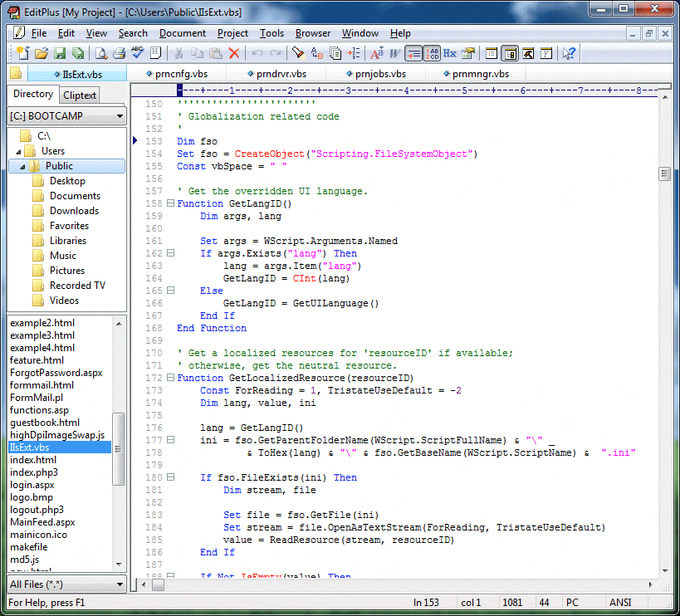
Task: Run the spell check ABC icon
Action: (x=137, y=53)
